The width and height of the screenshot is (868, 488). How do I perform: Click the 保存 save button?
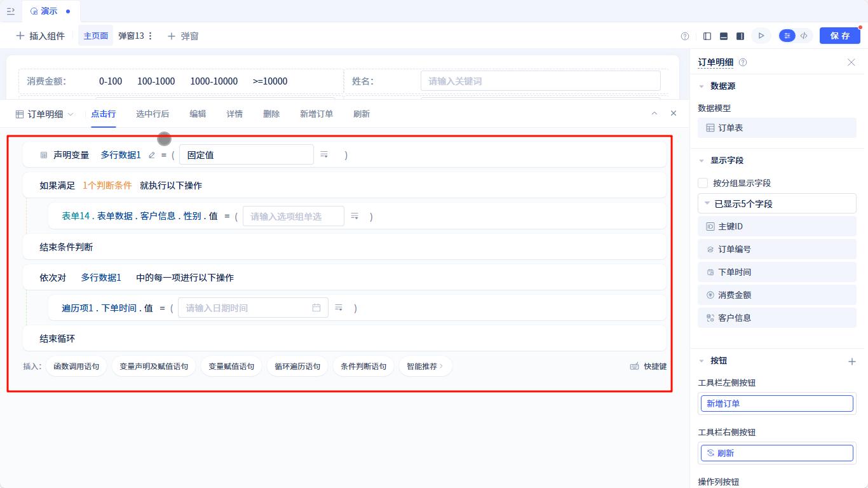click(x=840, y=36)
